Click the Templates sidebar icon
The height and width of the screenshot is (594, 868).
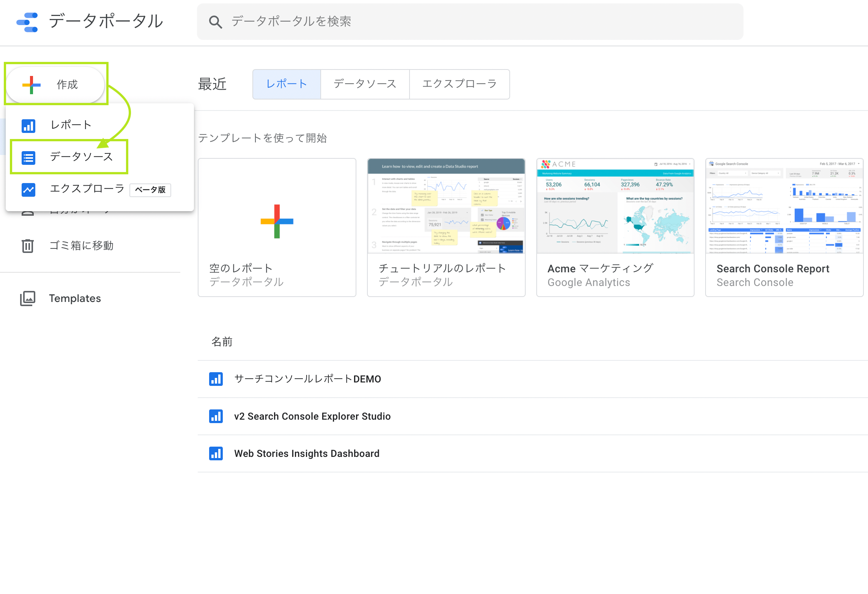pyautogui.click(x=28, y=298)
